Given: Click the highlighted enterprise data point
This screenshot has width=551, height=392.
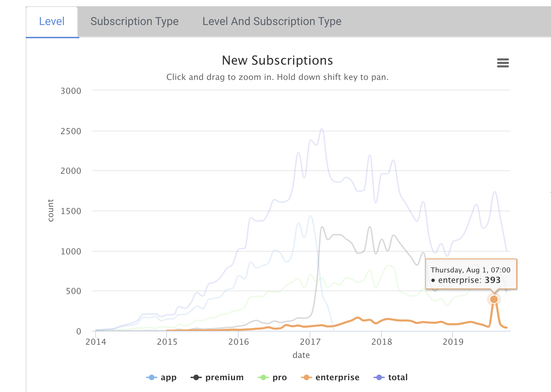Looking at the screenshot, I should click(x=494, y=299).
